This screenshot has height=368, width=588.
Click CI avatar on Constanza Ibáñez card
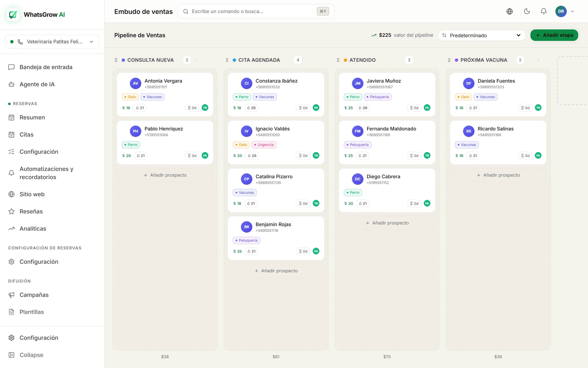(x=247, y=83)
